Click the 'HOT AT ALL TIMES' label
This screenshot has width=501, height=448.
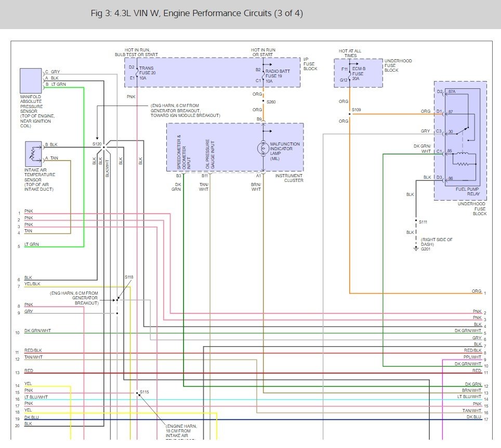[x=350, y=53]
